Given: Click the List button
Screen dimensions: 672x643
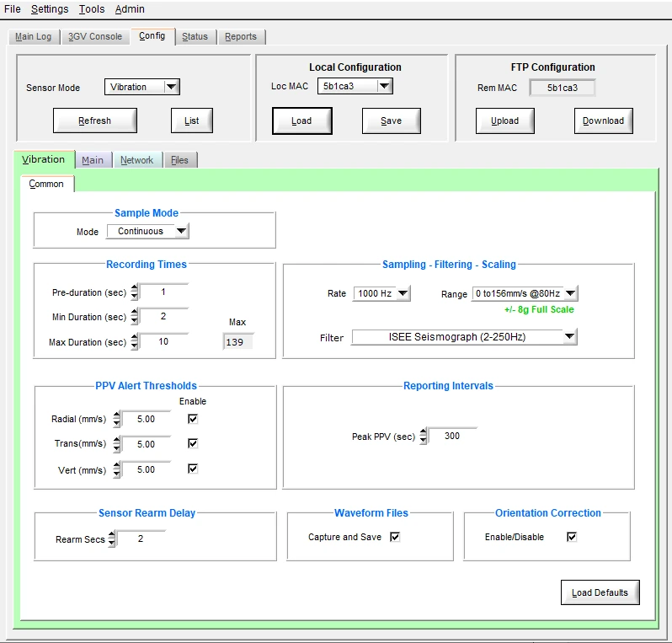Looking at the screenshot, I should pyautogui.click(x=191, y=121).
